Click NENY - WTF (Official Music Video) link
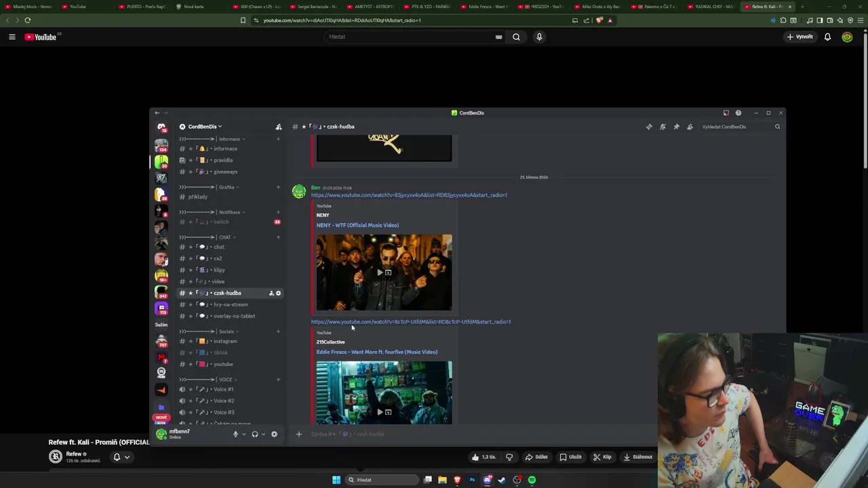The height and width of the screenshot is (488, 868). coord(357,225)
